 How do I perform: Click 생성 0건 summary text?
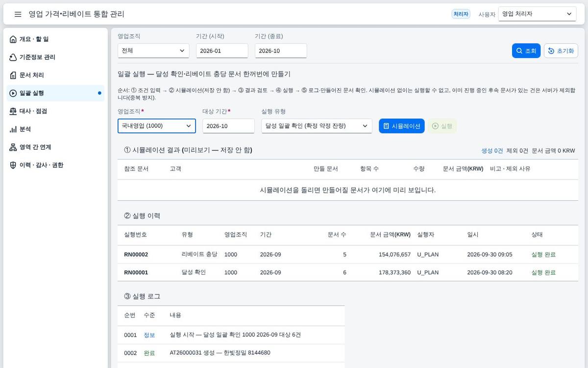[x=492, y=151]
